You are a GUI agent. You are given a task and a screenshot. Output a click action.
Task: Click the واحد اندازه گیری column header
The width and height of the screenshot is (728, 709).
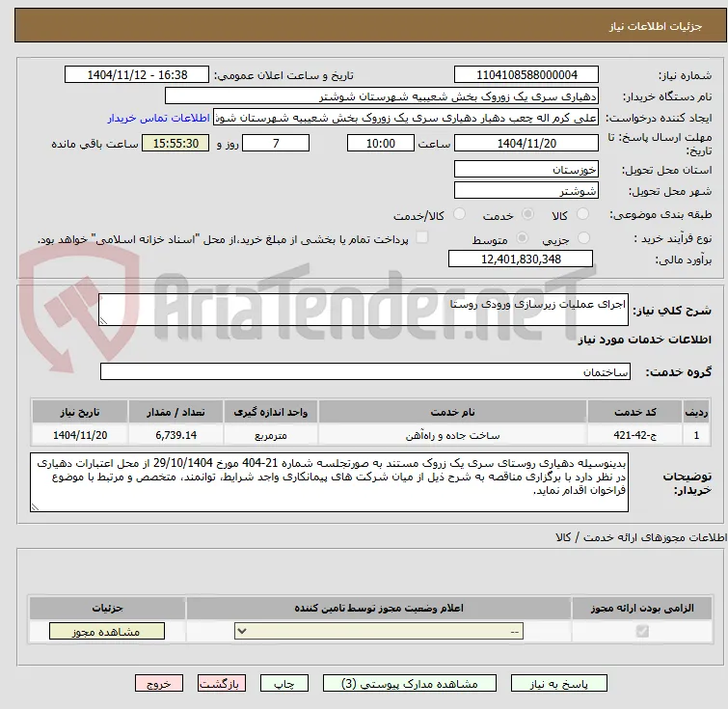[x=271, y=412]
